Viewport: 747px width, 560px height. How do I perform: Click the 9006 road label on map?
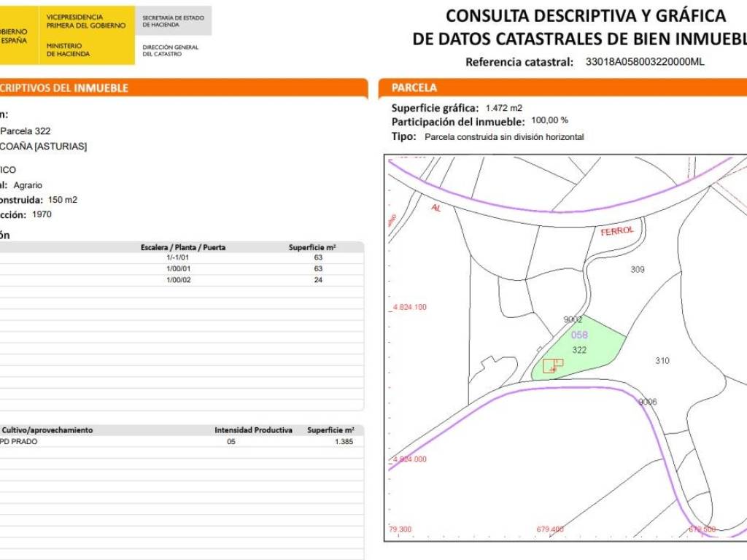(x=648, y=402)
